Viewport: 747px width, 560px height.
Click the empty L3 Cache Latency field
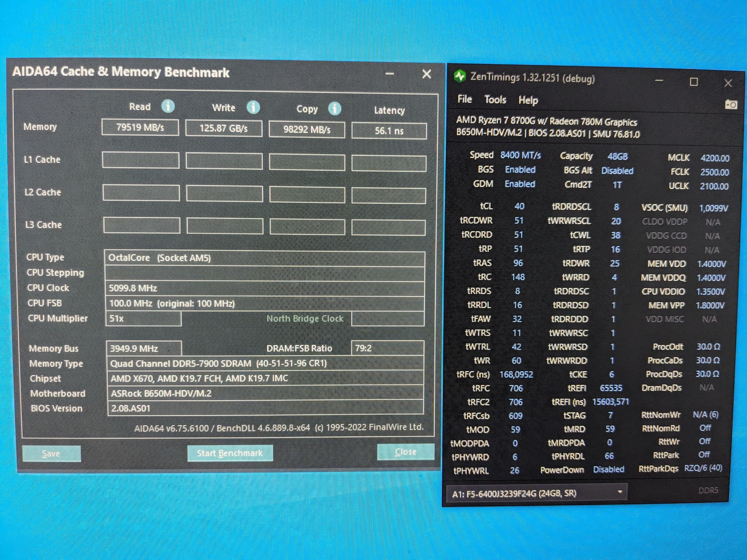click(388, 228)
